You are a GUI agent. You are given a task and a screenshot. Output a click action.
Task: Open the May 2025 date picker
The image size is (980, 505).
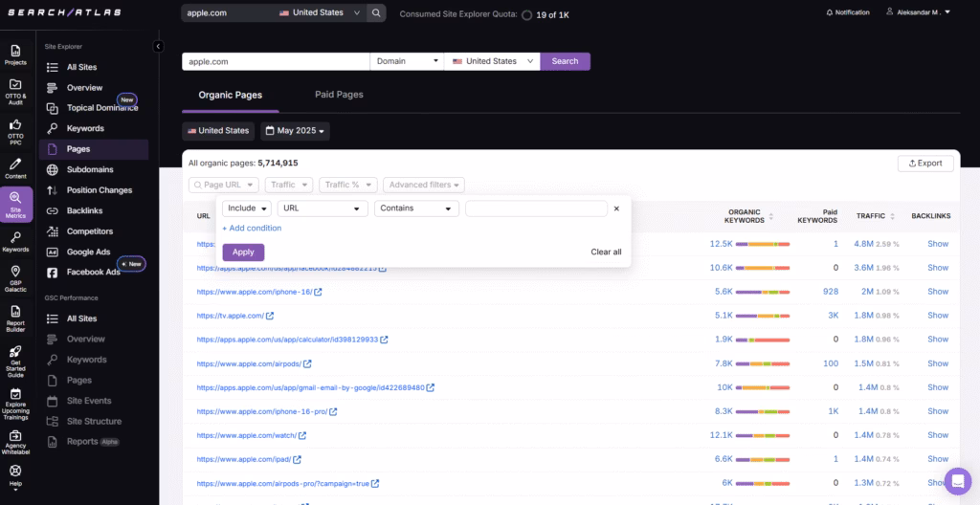click(295, 131)
